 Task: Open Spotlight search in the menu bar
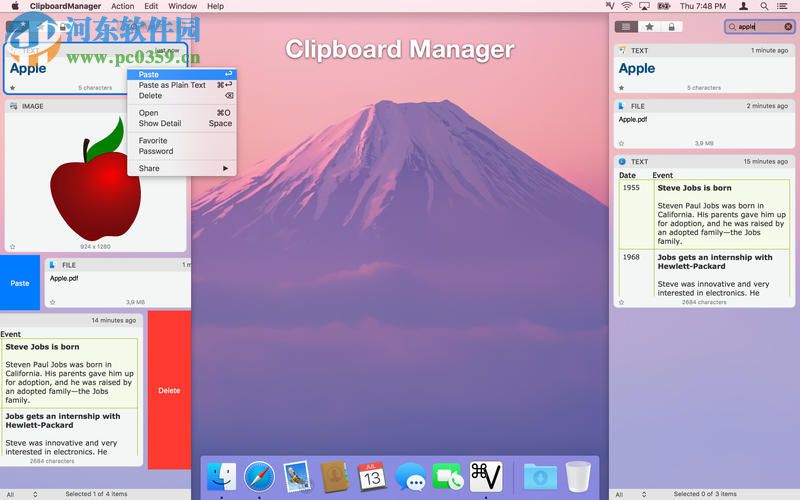click(764, 6)
